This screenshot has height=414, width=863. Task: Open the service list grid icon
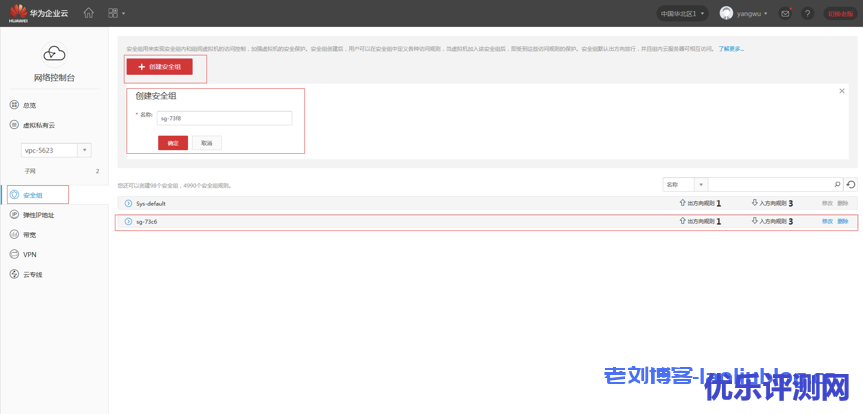(x=114, y=13)
